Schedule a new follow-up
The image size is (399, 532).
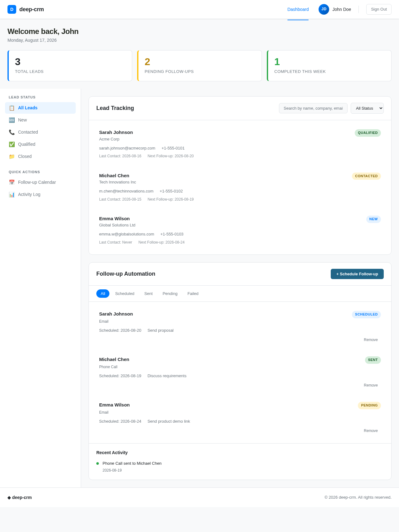click(357, 274)
